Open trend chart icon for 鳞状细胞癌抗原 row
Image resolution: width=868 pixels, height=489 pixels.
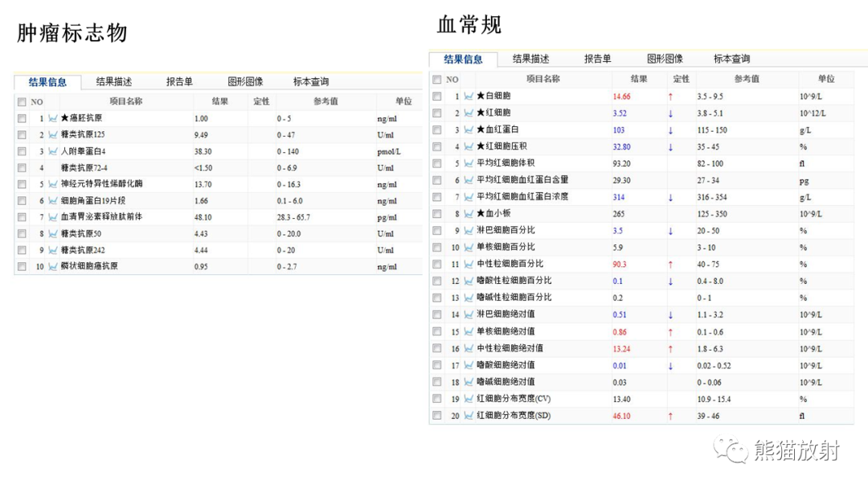click(x=52, y=266)
